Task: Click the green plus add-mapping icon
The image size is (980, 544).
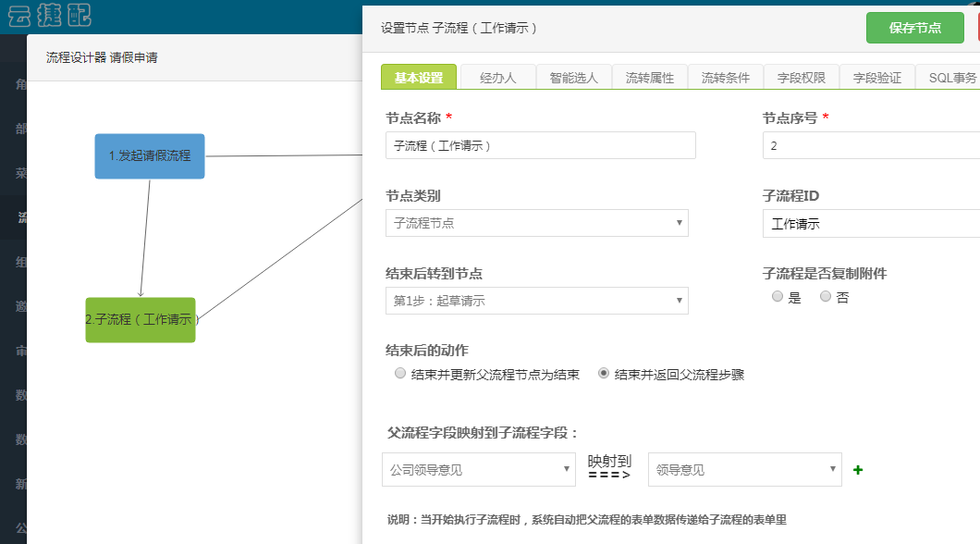Action: (858, 470)
